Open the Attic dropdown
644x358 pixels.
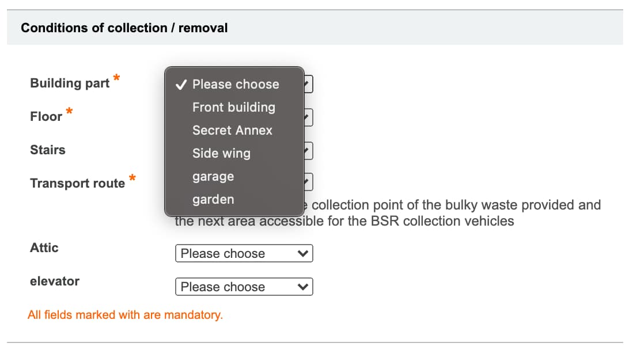coord(244,253)
